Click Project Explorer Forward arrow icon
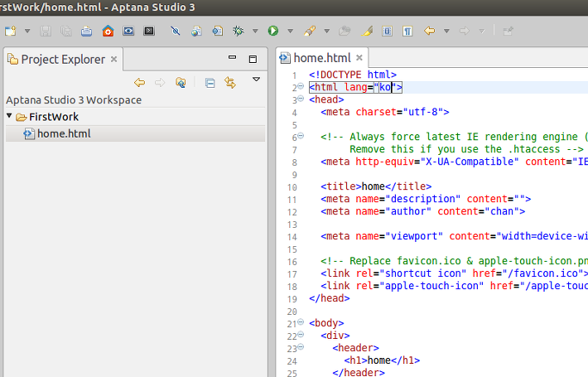This screenshot has width=588, height=377. (160, 82)
